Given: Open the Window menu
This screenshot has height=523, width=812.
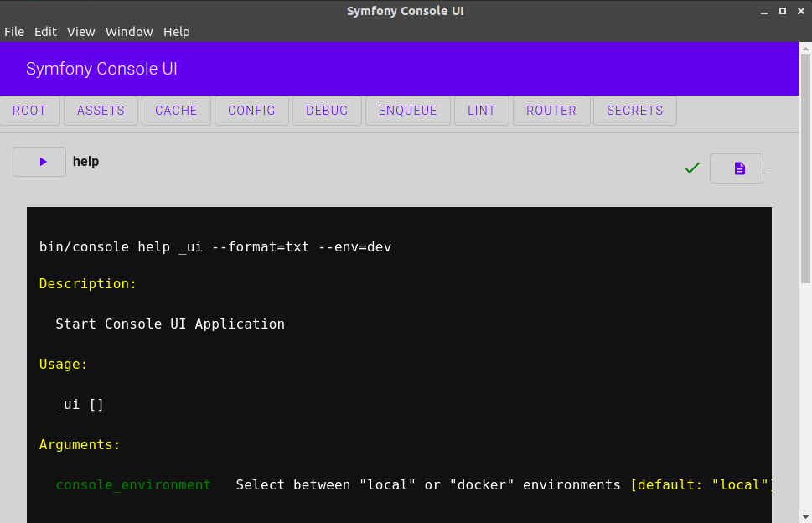Looking at the screenshot, I should coord(129,32).
